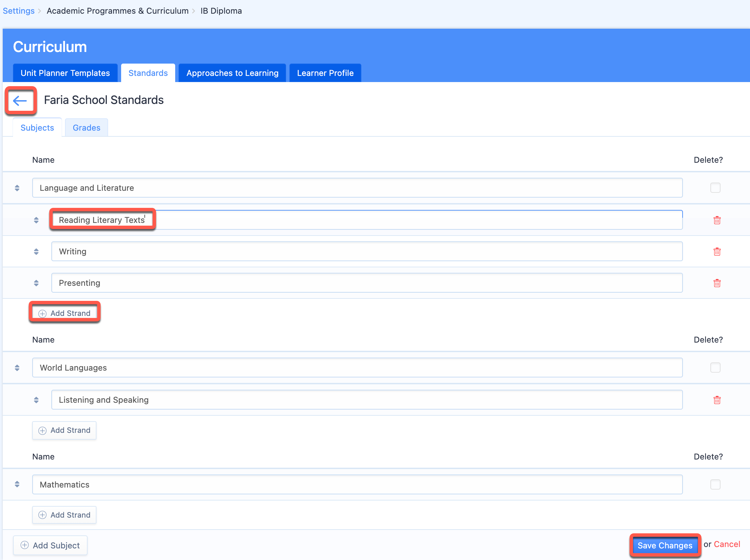Open the Learner Profile tab
The width and height of the screenshot is (750, 560).
(x=325, y=73)
